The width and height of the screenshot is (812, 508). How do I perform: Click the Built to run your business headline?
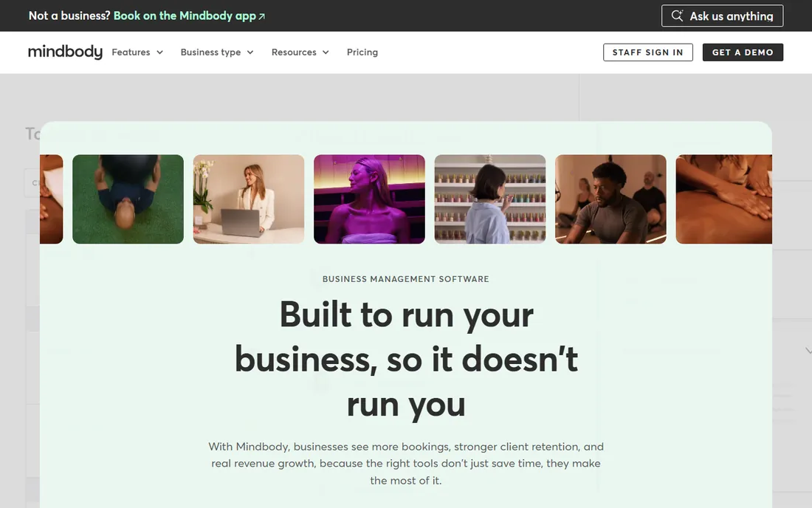[x=406, y=360]
